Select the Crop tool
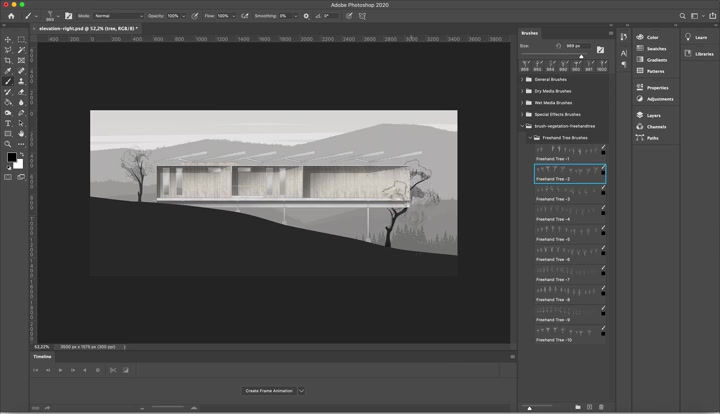 8,60
